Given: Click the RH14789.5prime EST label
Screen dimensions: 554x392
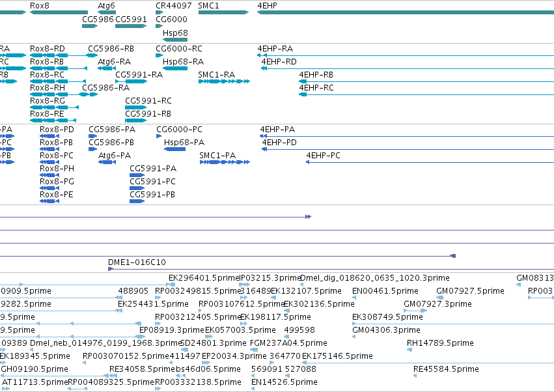Looking at the screenshot, I should 440,343.
